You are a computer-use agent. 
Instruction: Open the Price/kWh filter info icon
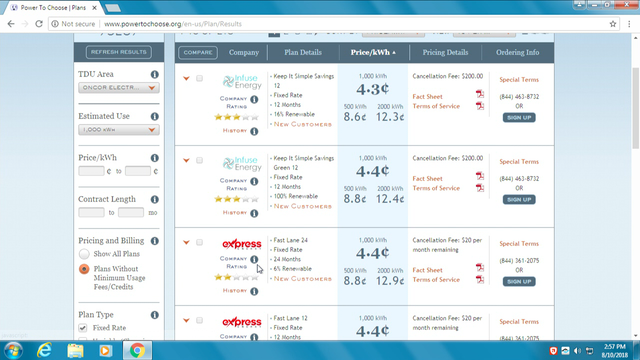tap(154, 158)
